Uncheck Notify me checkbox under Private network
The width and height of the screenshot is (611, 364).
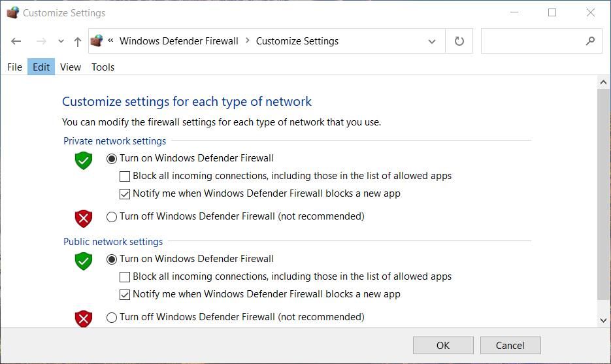[x=125, y=194]
